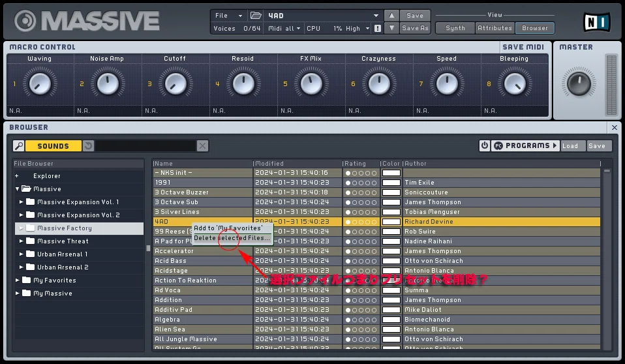Set rating for Alien Sea preset

point(361,329)
